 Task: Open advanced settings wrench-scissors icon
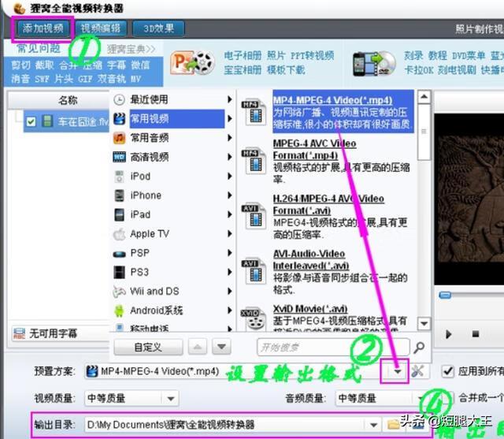pyautogui.click(x=417, y=371)
